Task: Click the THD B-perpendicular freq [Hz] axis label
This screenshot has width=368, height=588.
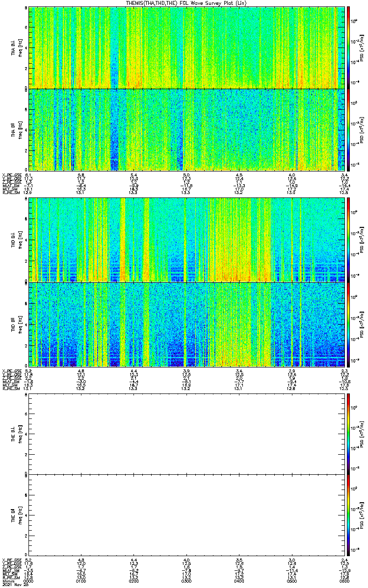Action: pos(22,240)
